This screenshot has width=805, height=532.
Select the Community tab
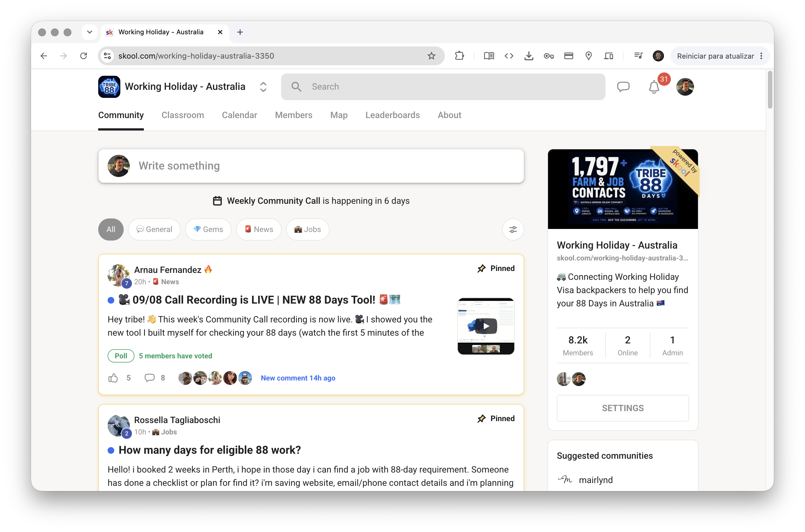point(121,115)
